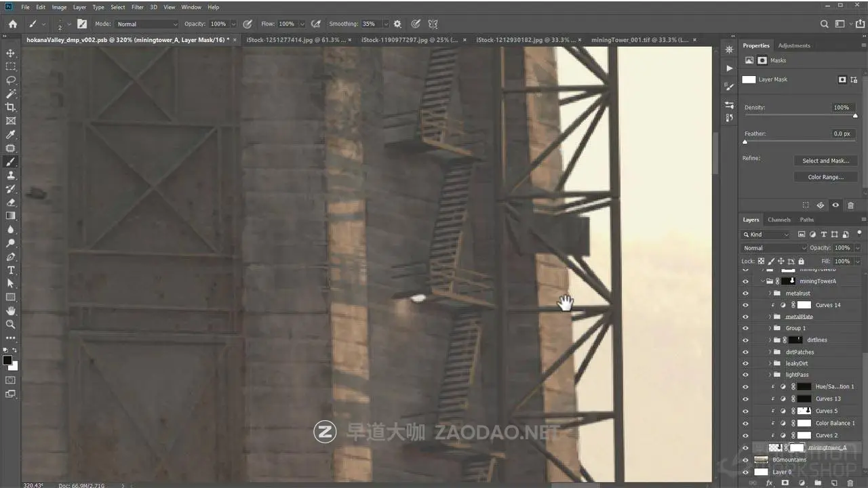The width and height of the screenshot is (868, 488).
Task: Pick the Clone Stamp tool
Action: tap(11, 176)
